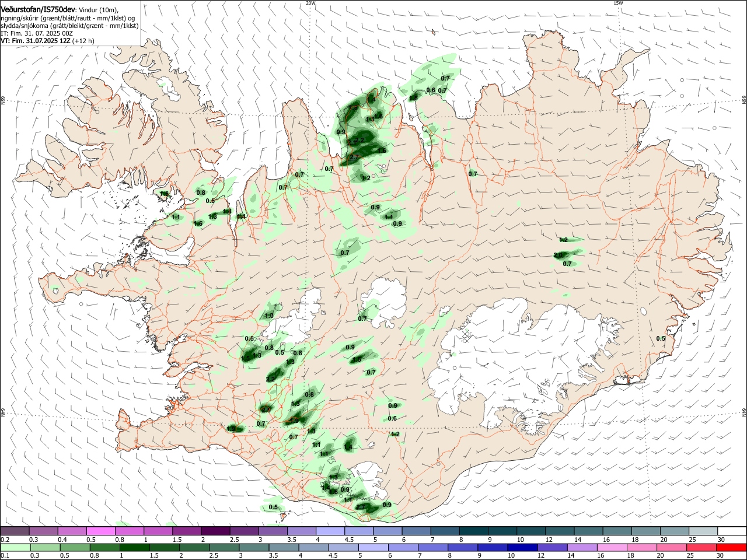Click the 0.9 value in the northern 0.9/1.1 cluster
The height and width of the screenshot is (560, 747).
coord(375,207)
